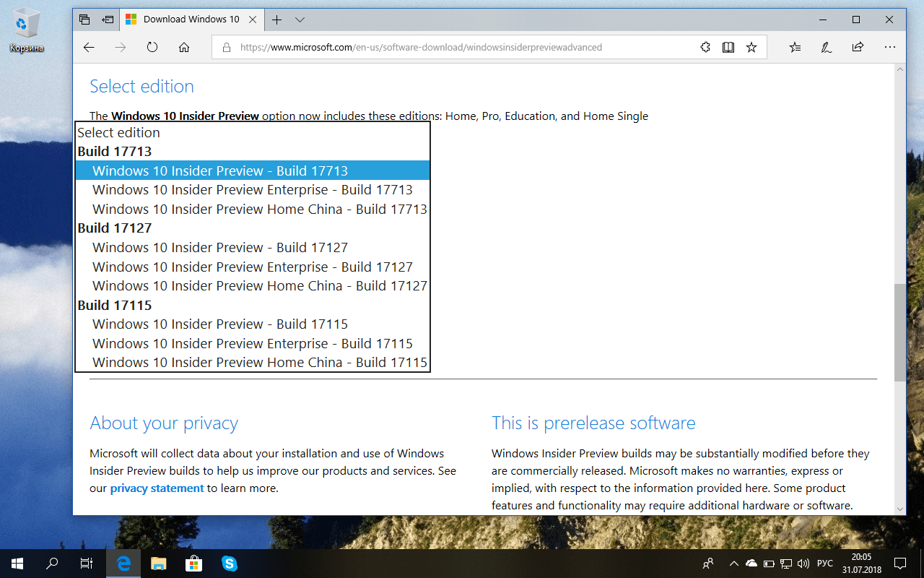
Task: Select Windows 10 Insider Preview - Build 17127
Action: pos(219,247)
